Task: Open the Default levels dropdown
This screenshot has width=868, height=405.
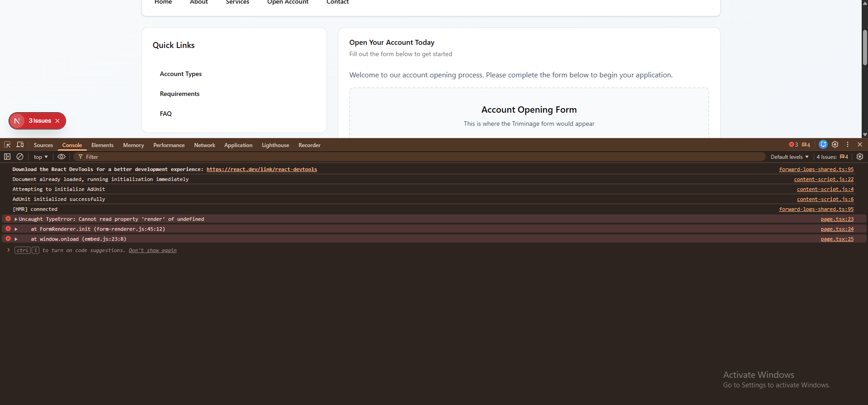Action: tap(789, 157)
